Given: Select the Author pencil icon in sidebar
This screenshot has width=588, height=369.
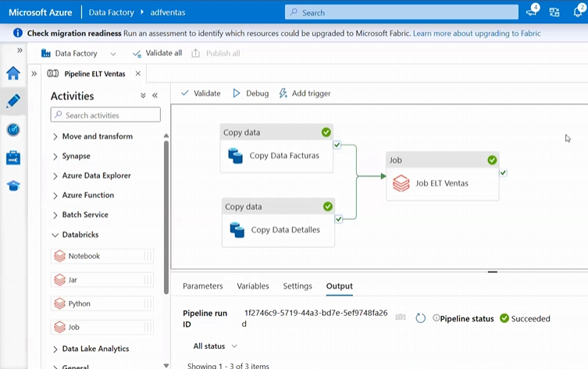Looking at the screenshot, I should pyautogui.click(x=12, y=101).
